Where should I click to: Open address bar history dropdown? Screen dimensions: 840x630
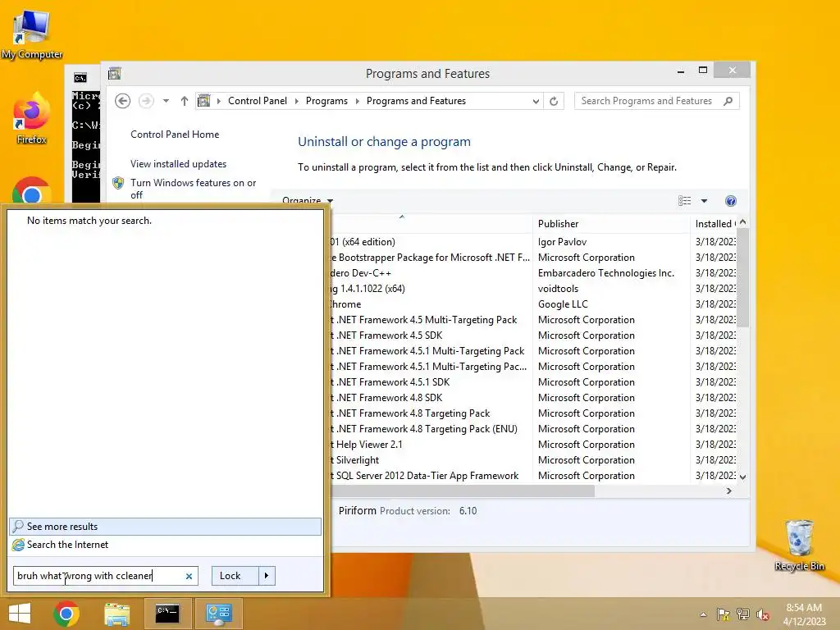click(x=536, y=101)
